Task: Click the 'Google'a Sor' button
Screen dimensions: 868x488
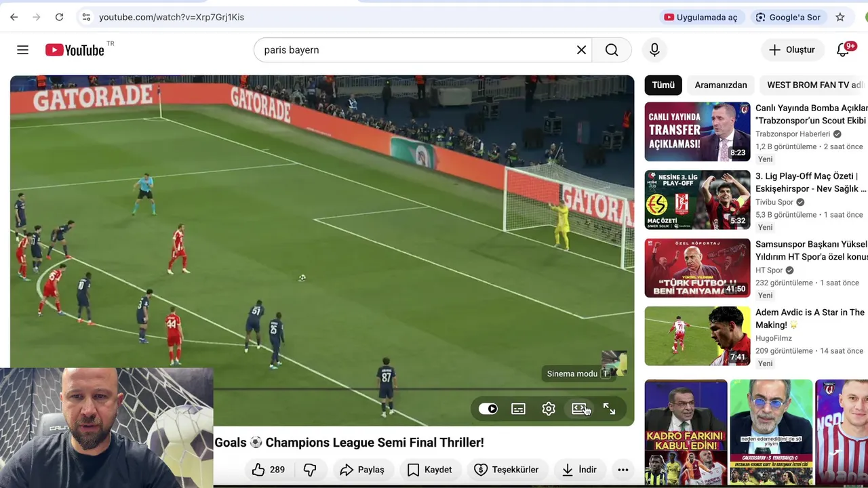Action: click(x=789, y=17)
